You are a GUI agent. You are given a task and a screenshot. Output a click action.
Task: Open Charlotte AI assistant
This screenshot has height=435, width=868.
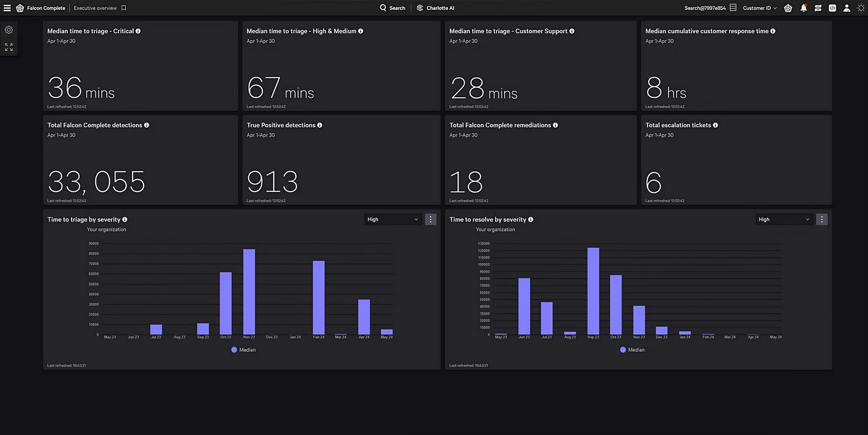tap(435, 8)
